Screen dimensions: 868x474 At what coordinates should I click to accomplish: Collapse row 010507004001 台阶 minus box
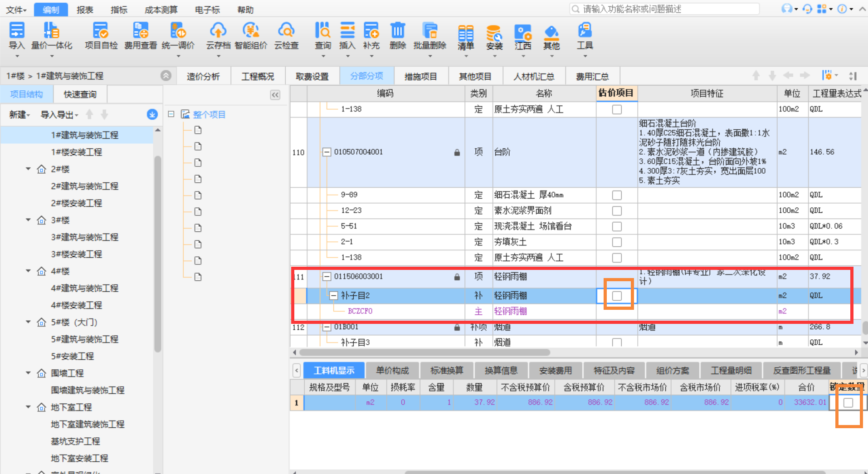[327, 152]
